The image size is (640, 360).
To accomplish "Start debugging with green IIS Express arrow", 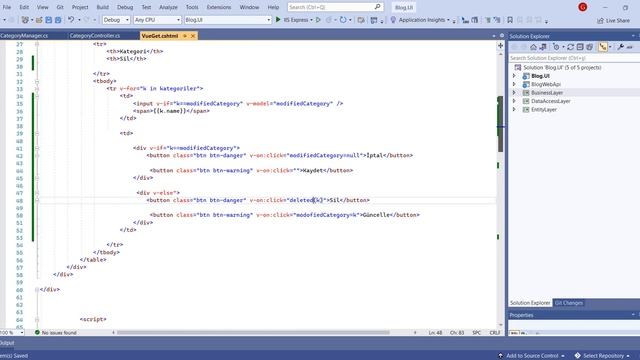I will click(x=278, y=20).
